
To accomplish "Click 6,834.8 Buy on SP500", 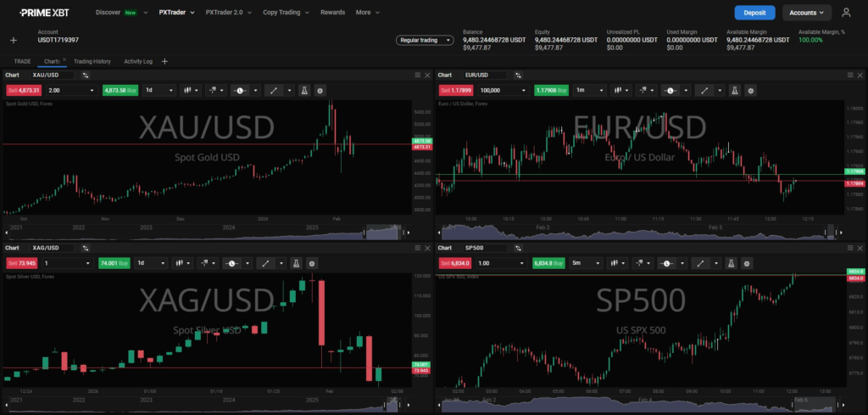I will [548, 264].
